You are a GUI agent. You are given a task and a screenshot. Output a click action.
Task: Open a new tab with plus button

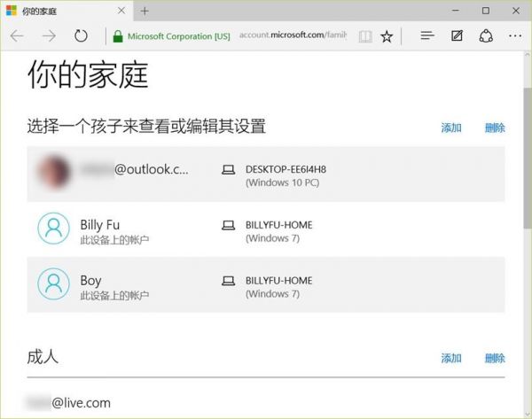point(145,12)
